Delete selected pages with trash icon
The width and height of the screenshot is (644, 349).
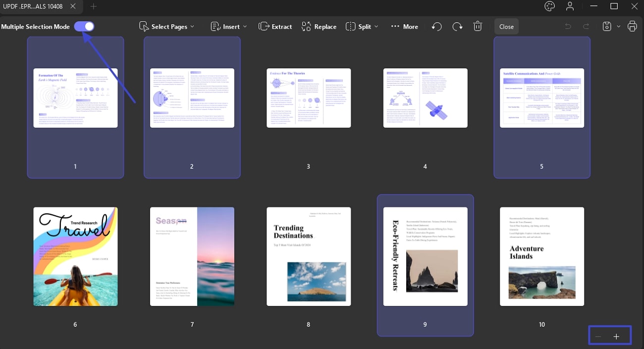point(478,27)
